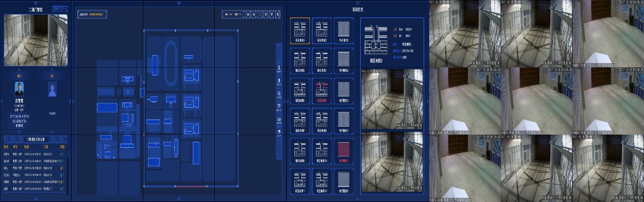The height and width of the screenshot is (202, 644).
Task: Click the bottom icon in the map's right vertical sidebar
Action: (x=279, y=132)
